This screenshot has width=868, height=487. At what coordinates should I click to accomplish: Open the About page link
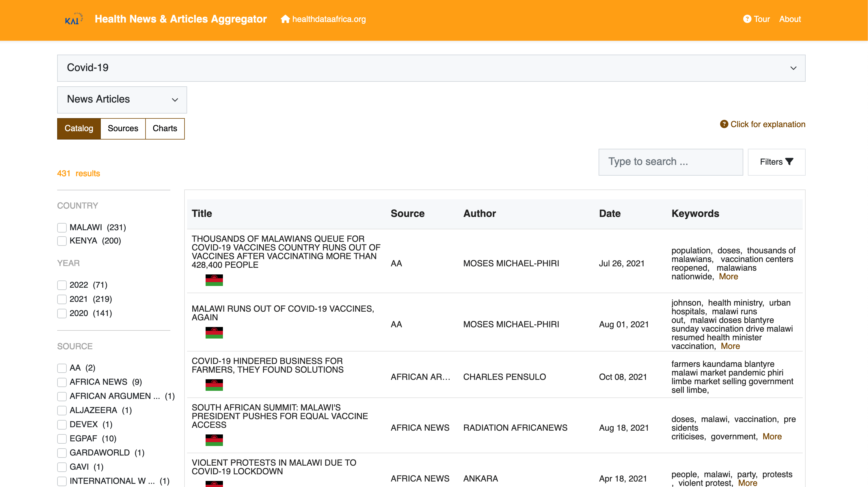(x=789, y=19)
